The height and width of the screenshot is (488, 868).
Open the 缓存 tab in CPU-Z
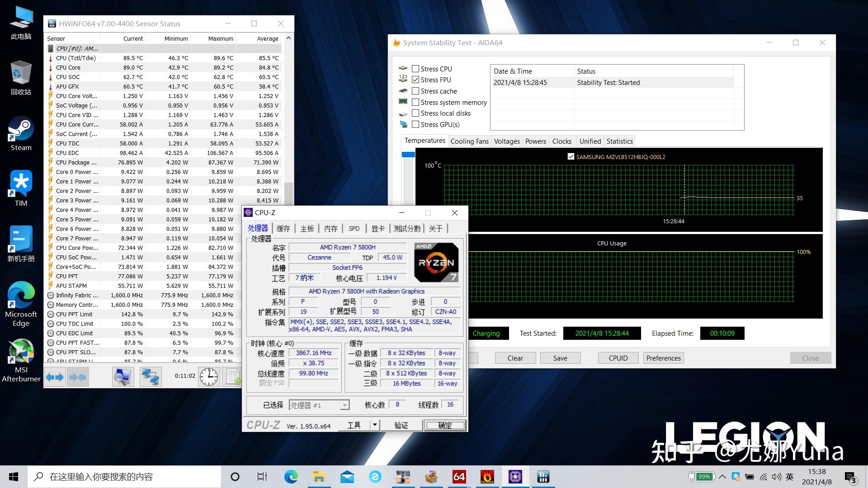point(283,229)
